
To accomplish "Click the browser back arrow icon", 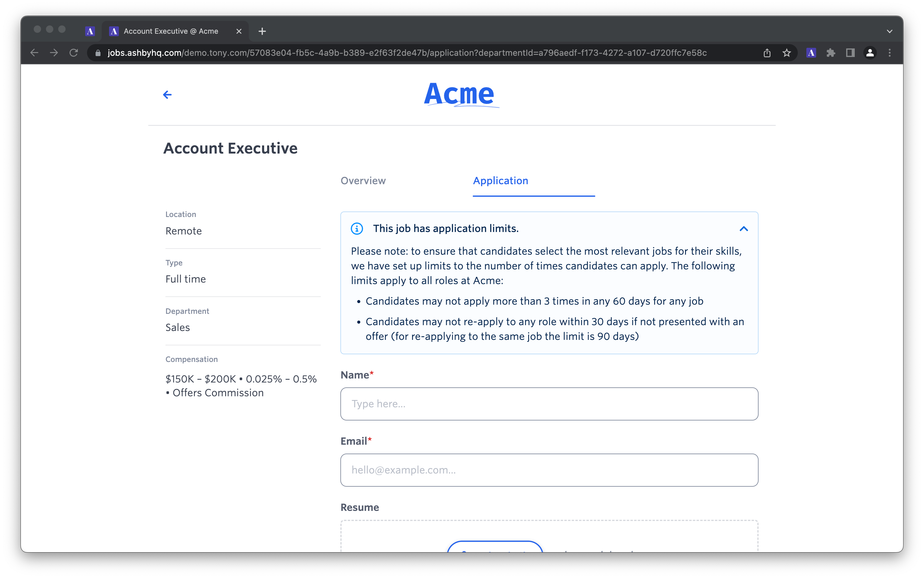I will pos(34,53).
